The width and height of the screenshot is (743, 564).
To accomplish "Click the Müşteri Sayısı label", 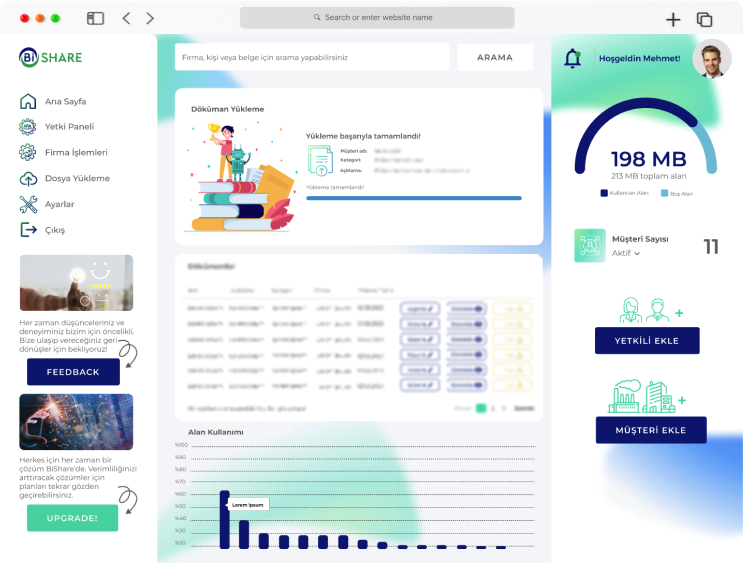I will point(640,239).
